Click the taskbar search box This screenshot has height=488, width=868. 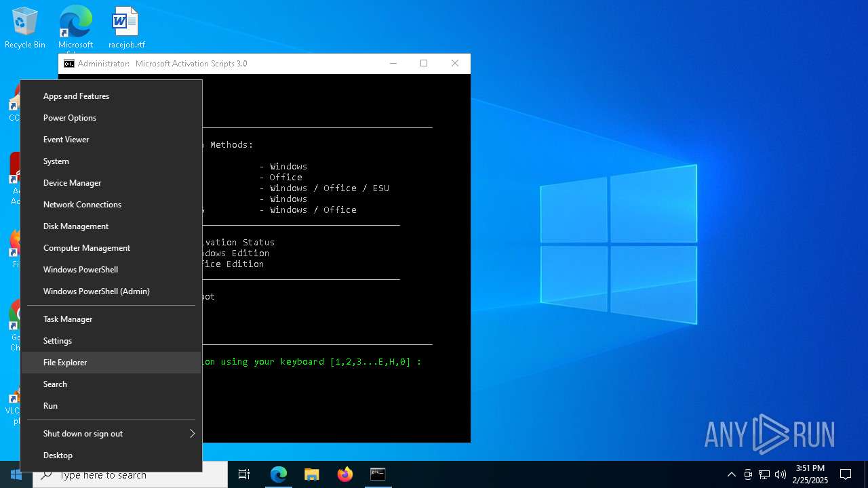[130, 474]
